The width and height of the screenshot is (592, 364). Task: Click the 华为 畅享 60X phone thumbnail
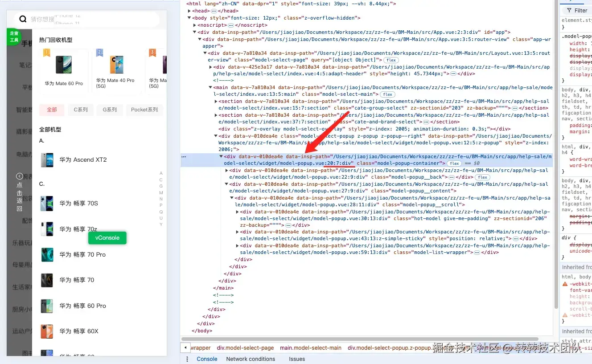(x=47, y=331)
